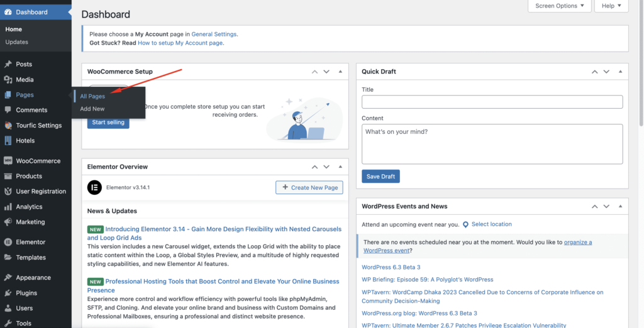Image resolution: width=644 pixels, height=328 pixels.
Task: Open WP Briefing Episode 59 link
Action: [x=428, y=280]
